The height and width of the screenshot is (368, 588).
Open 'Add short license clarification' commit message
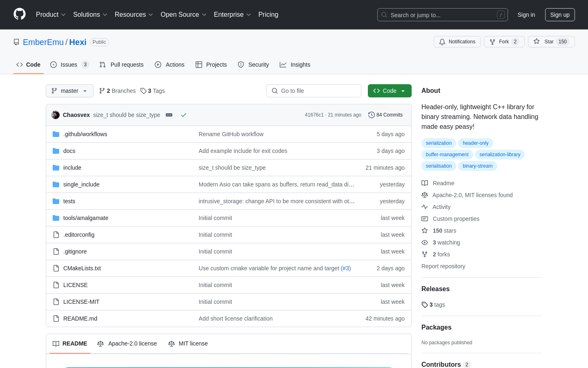[236, 319]
